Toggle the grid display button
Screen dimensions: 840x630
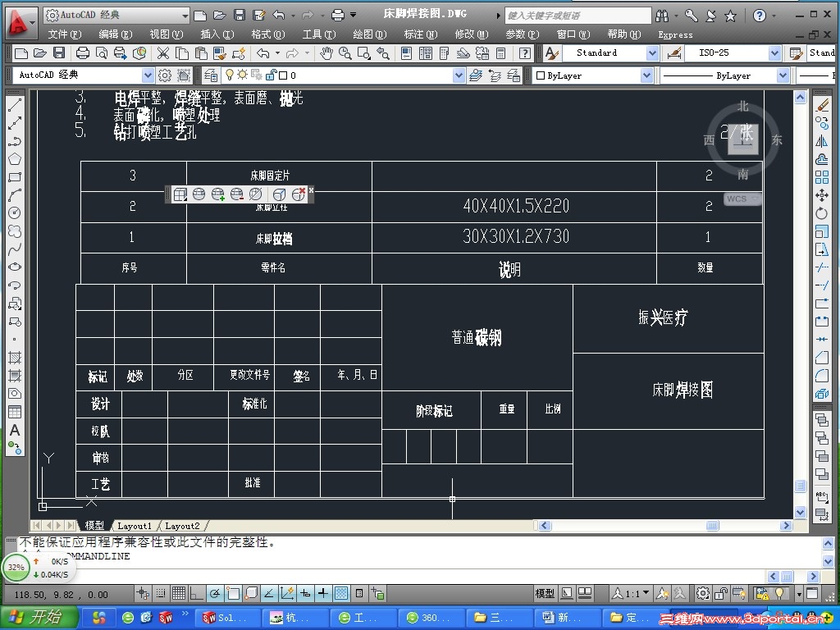click(179, 592)
